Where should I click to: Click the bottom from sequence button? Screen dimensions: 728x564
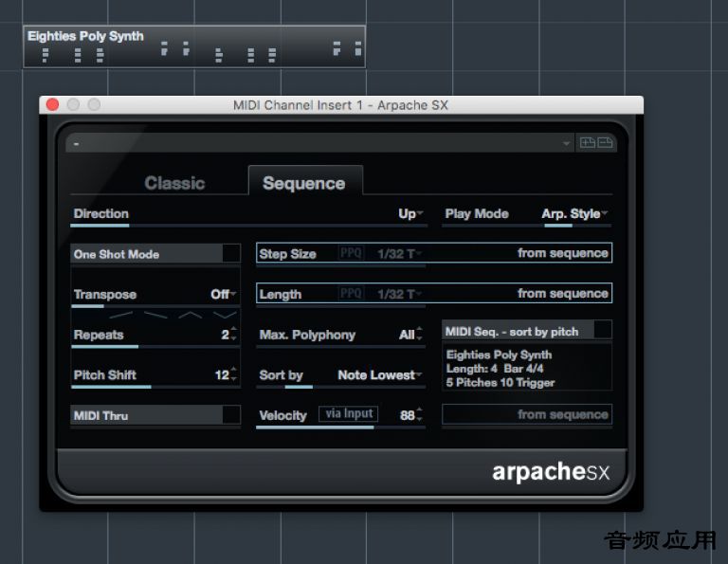527,414
